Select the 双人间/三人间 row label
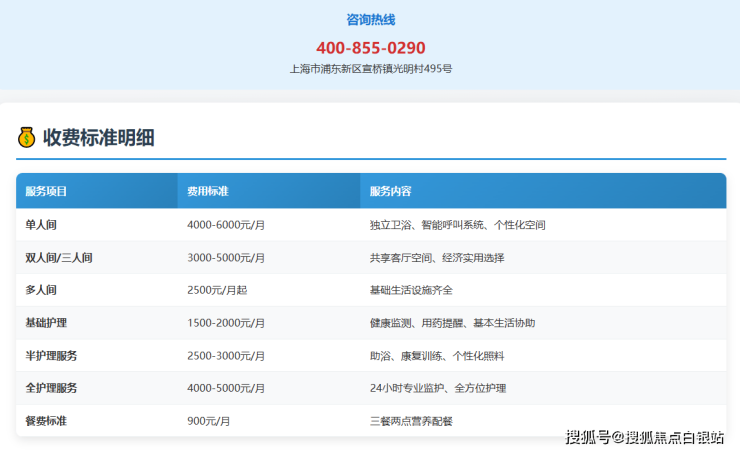The height and width of the screenshot is (453, 740). pos(59,258)
